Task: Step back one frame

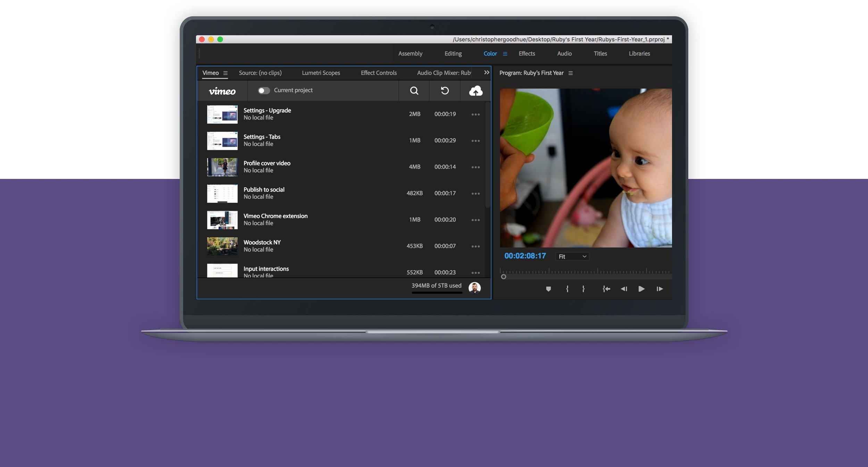Action: coord(624,289)
